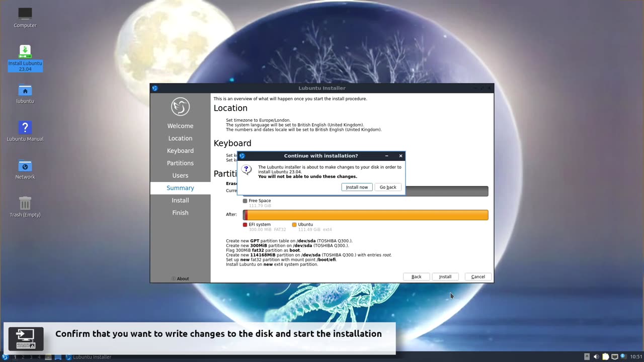Image resolution: width=644 pixels, height=362 pixels.
Task: Click the Back button in the installer
Action: tap(416, 277)
